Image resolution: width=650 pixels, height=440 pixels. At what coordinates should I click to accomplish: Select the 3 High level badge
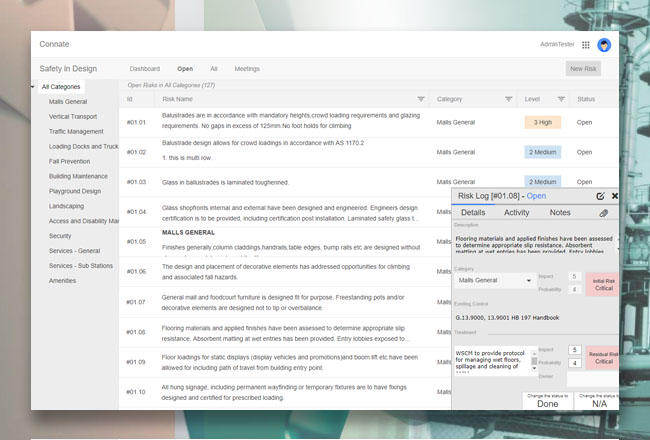[543, 122]
